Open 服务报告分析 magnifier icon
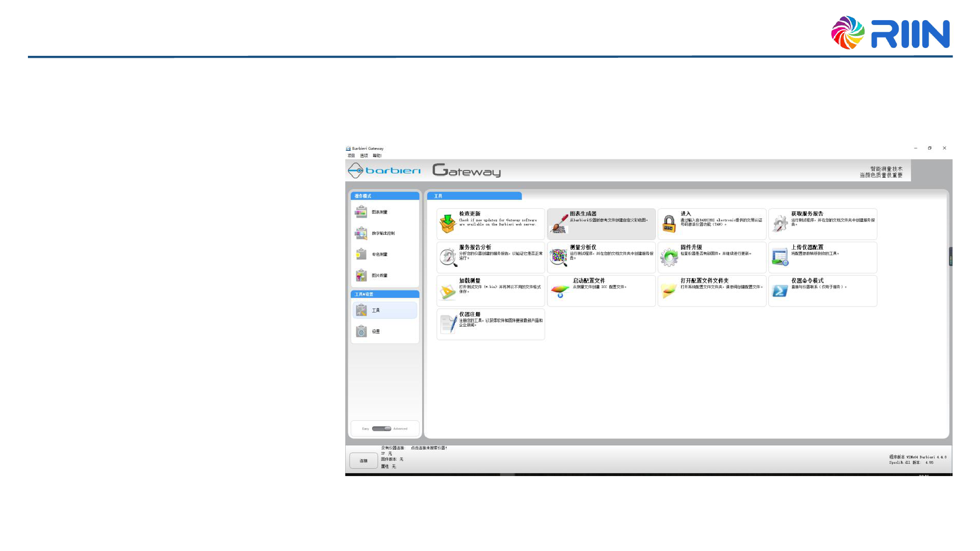 click(448, 257)
